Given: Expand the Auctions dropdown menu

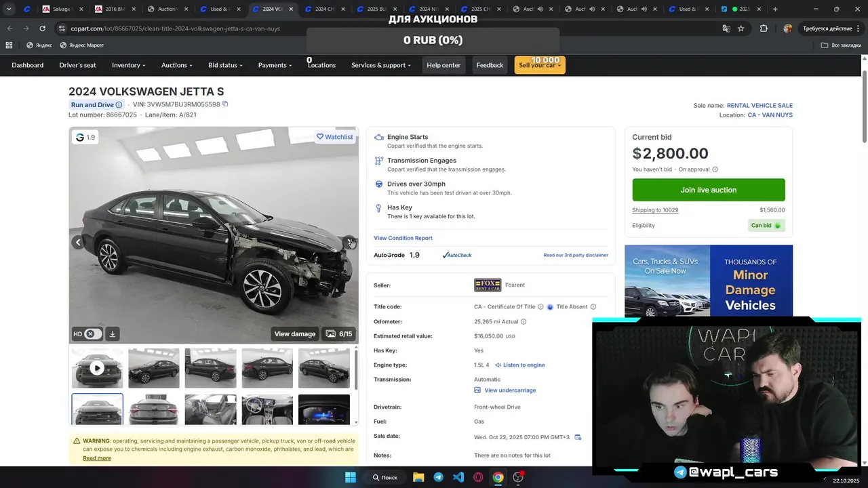Looking at the screenshot, I should point(177,65).
